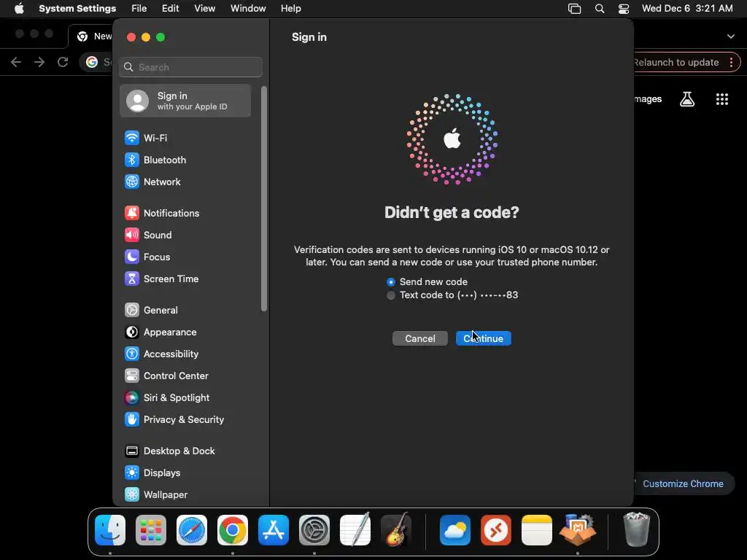Open Spotlight search in menu bar

[x=600, y=9]
